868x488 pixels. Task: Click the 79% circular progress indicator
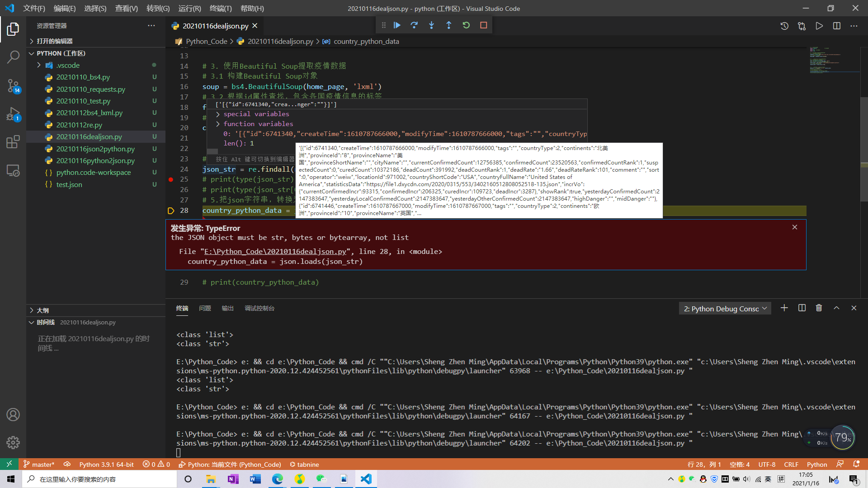point(843,437)
